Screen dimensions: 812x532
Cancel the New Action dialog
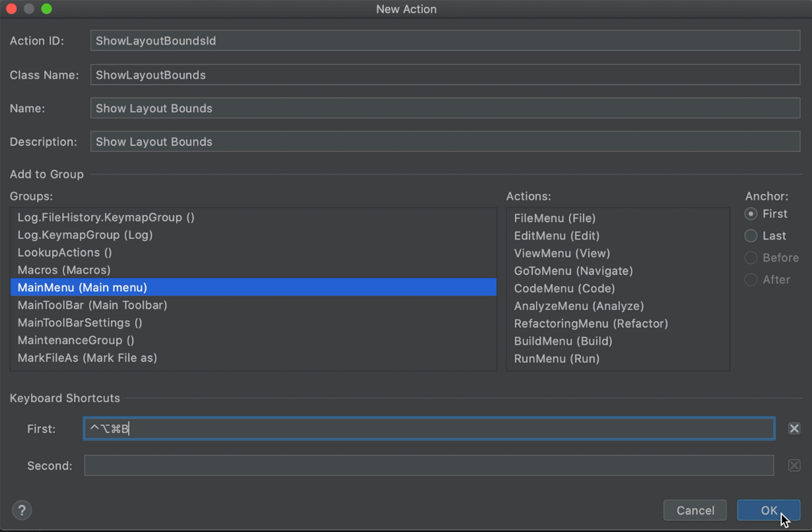pyautogui.click(x=694, y=510)
